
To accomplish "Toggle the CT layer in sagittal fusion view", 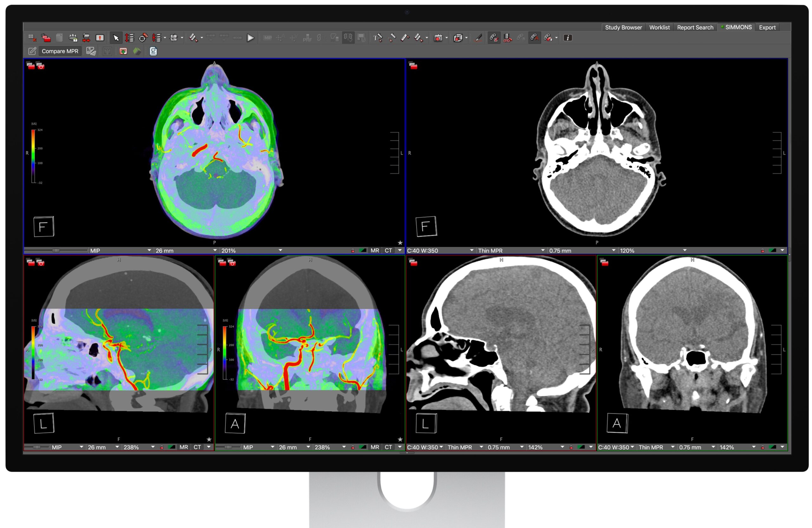I will point(197,447).
